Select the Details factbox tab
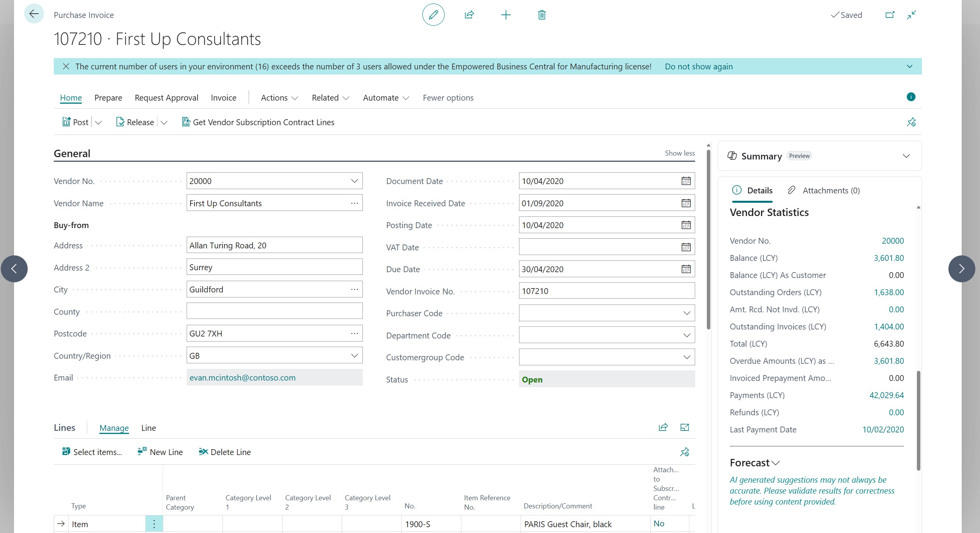The image size is (980, 533). (x=752, y=190)
